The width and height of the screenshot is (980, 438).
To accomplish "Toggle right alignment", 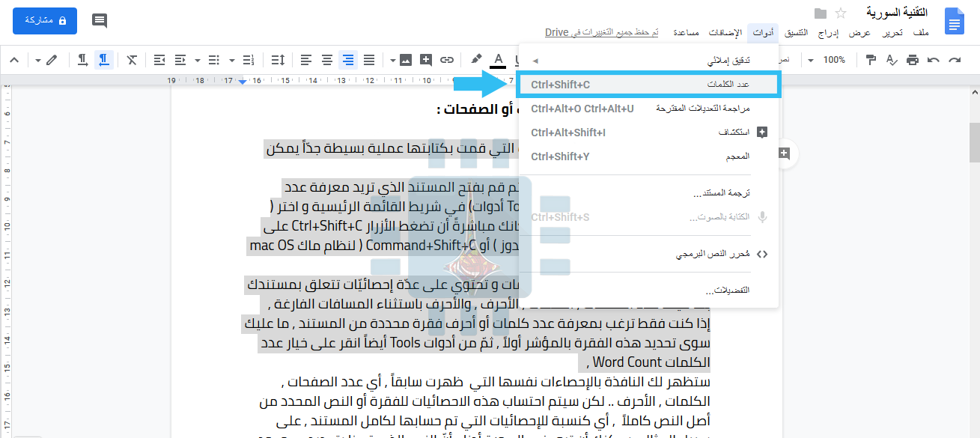I will [348, 60].
